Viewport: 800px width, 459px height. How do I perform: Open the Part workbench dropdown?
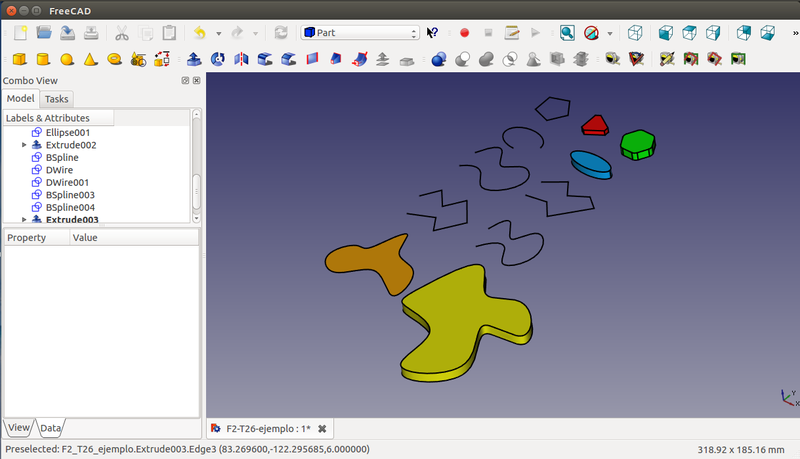coord(360,33)
